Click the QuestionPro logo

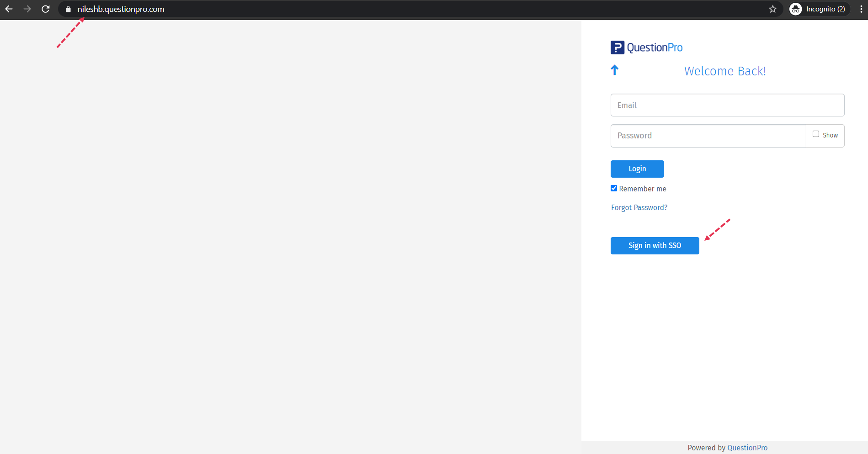coord(646,47)
